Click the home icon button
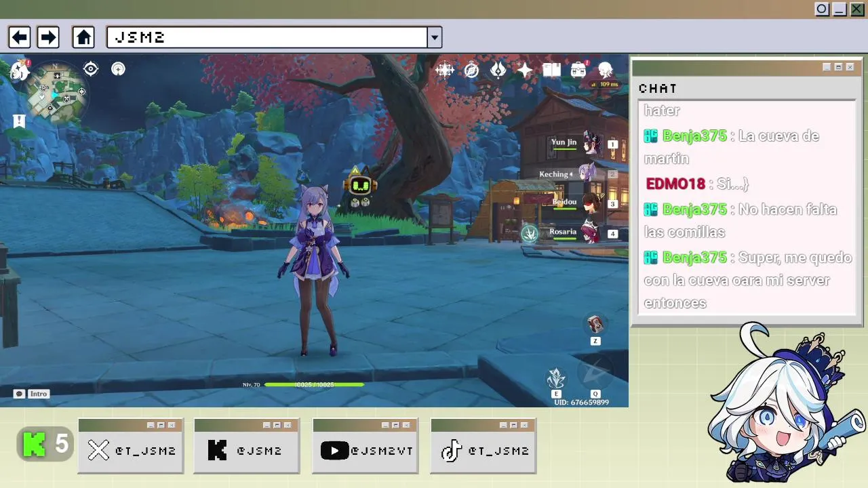 coord(83,37)
